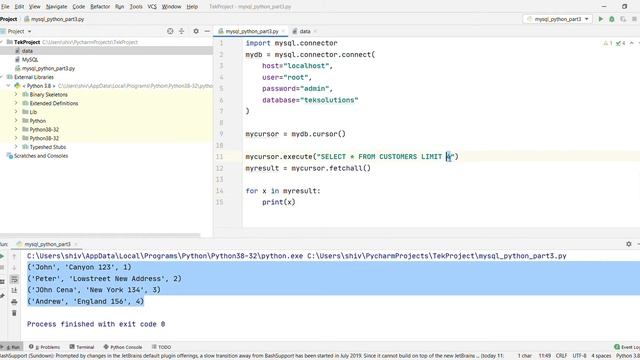Open the Terminal tool window
This screenshot has height=360, width=640.
point(82,347)
